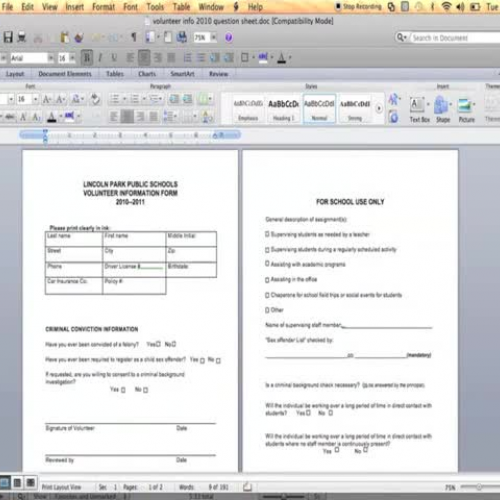The width and height of the screenshot is (500, 500).
Task: Click Stop Recording in menu bar
Action: (359, 6)
